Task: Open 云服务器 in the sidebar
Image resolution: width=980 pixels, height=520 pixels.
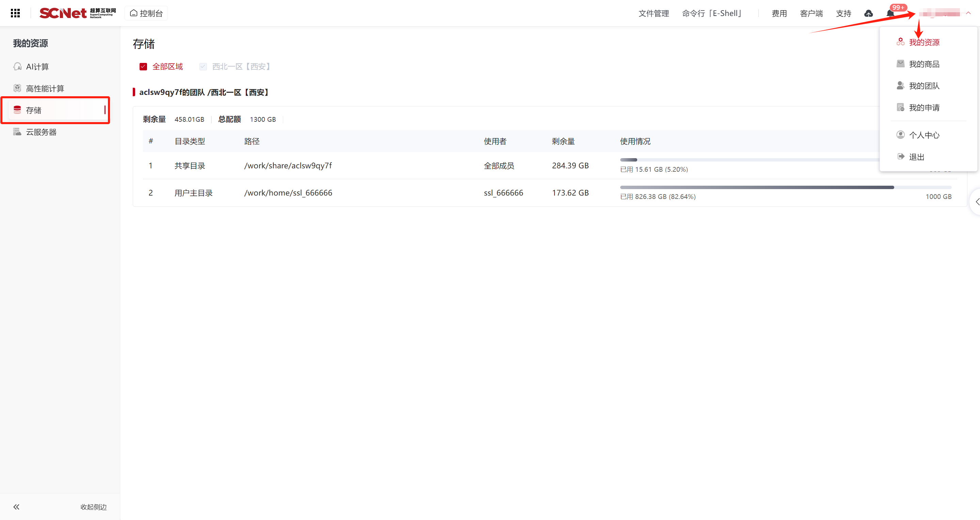Action: point(41,132)
